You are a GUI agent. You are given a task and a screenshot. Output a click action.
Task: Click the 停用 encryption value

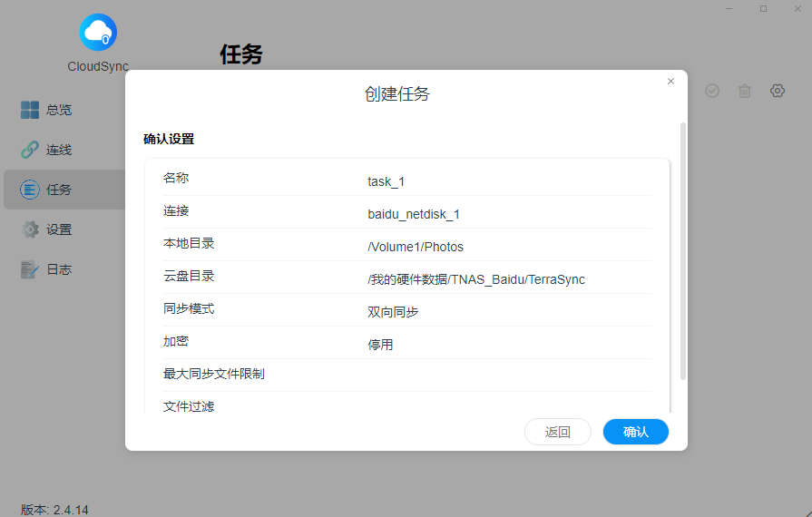pyautogui.click(x=380, y=345)
